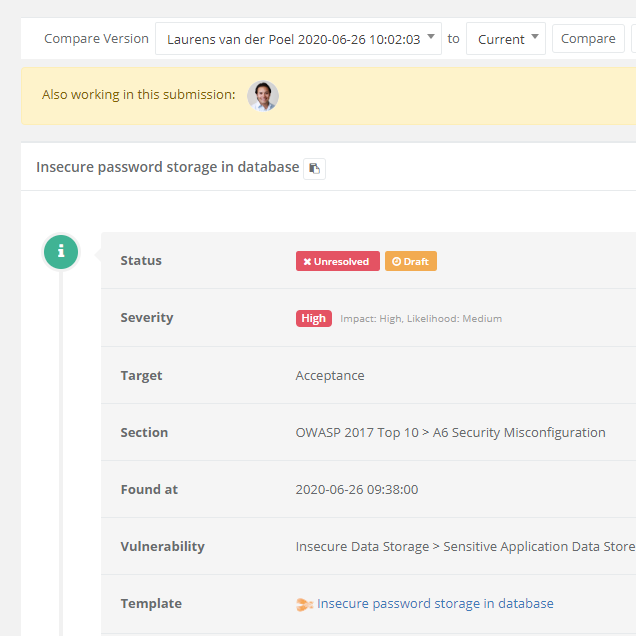This screenshot has width=636, height=636.
Task: Click the Compare button
Action: (588, 39)
